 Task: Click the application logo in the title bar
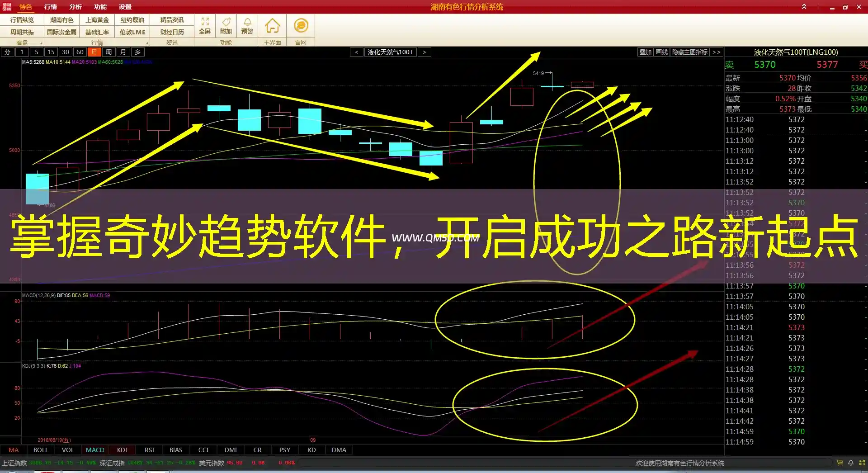6,6
